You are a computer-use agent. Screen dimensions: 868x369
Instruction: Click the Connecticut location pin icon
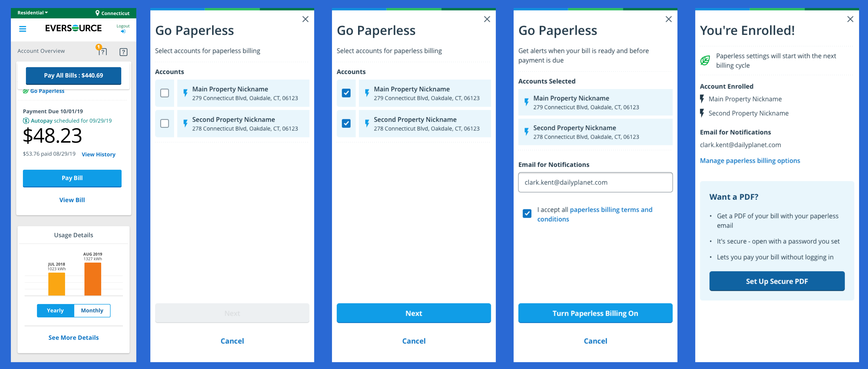(x=97, y=13)
